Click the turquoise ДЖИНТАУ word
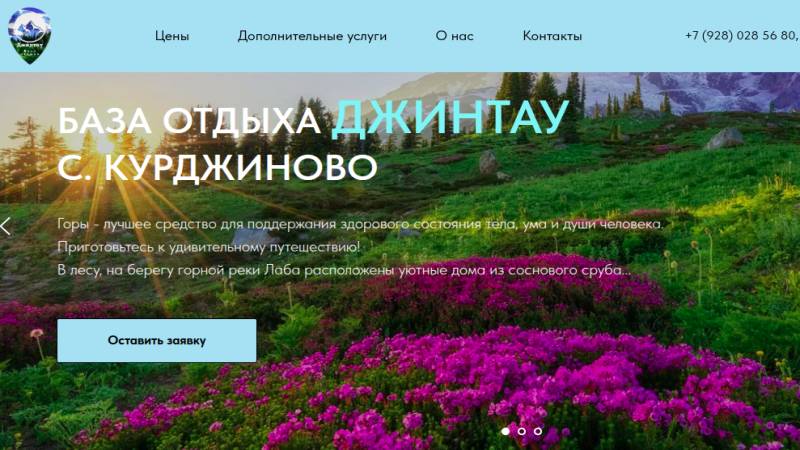The width and height of the screenshot is (800, 450). 450,118
